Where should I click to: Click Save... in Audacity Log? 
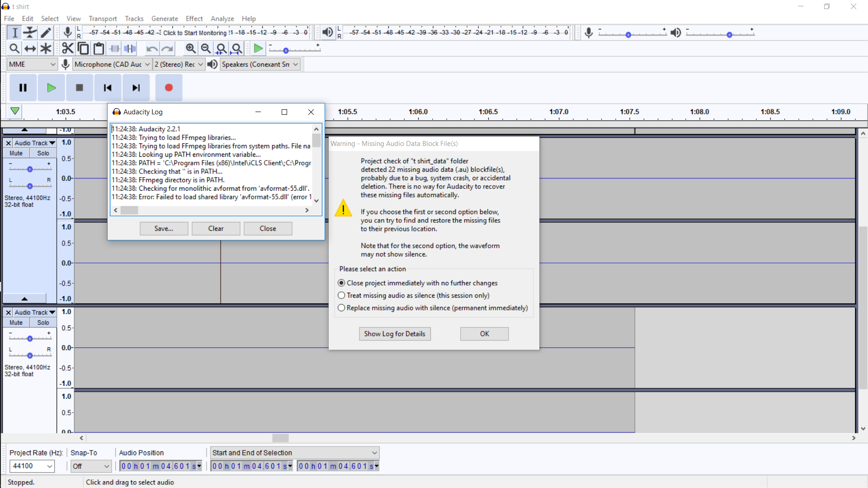point(164,229)
